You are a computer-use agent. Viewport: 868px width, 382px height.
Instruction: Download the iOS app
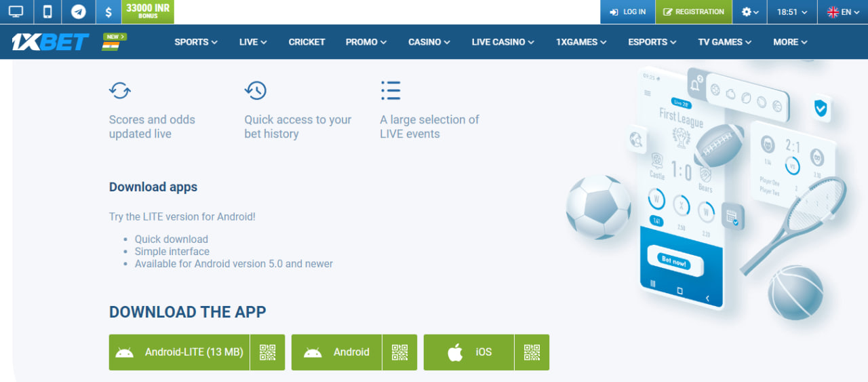(x=469, y=352)
